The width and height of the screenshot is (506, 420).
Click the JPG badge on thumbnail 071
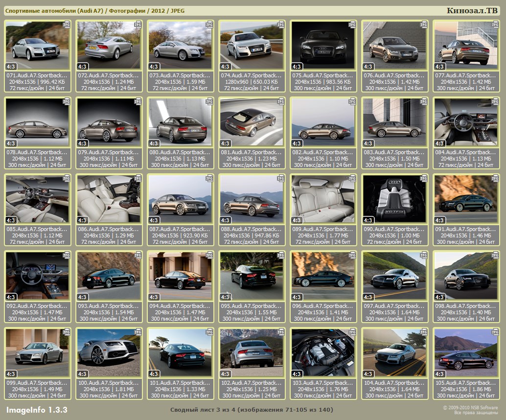coord(66,24)
